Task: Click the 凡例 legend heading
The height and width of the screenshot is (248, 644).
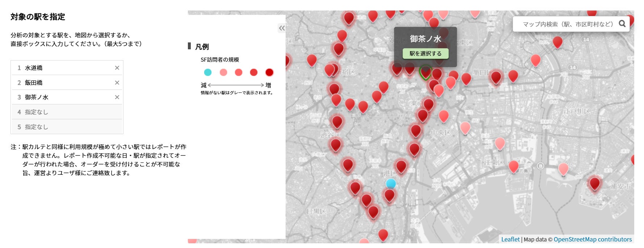Action: tap(202, 46)
